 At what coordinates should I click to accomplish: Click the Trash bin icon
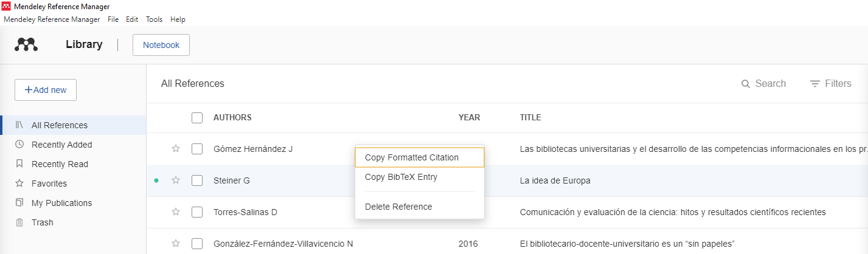[19, 222]
